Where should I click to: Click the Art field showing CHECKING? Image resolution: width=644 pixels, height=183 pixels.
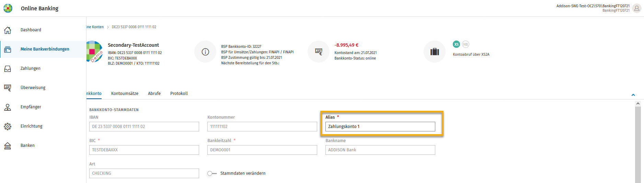[144, 173]
